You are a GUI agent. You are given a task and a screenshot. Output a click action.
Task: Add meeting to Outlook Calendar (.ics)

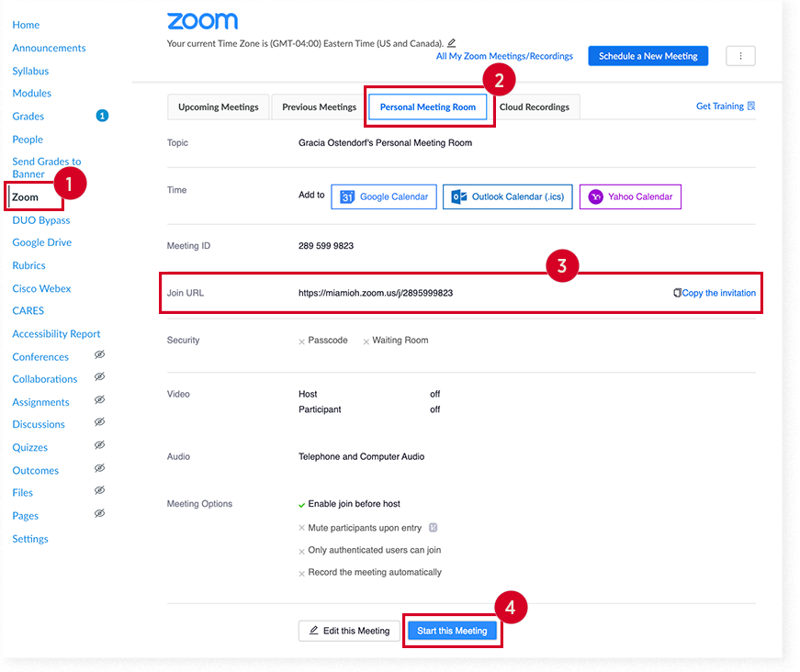[508, 196]
